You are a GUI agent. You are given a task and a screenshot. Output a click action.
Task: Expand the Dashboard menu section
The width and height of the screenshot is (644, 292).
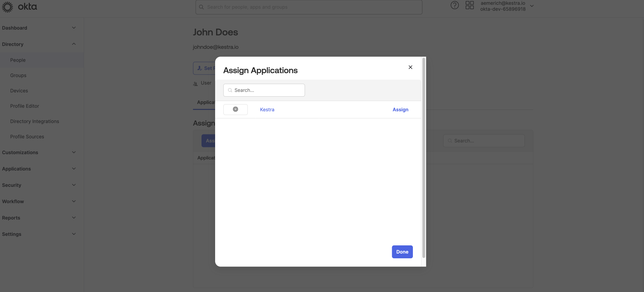74,28
